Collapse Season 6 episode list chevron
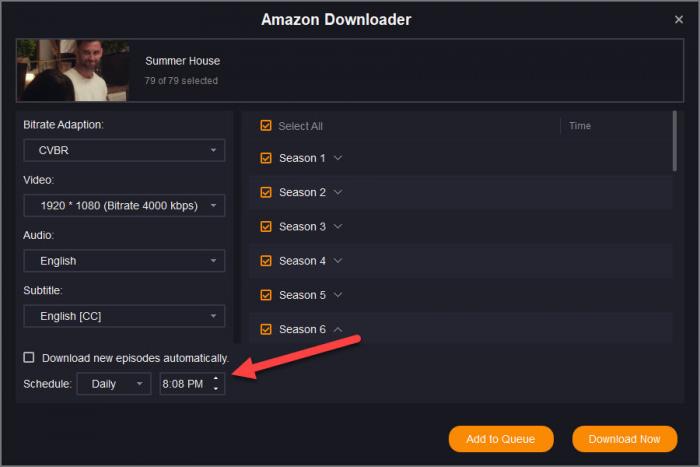Screen dimensions: 700x467 click(338, 329)
